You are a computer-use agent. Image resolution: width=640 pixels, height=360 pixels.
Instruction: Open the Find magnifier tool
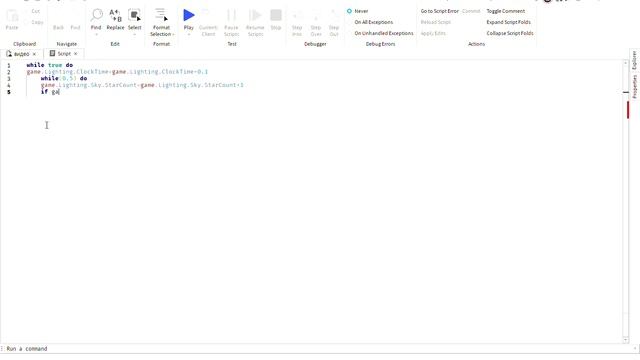(x=96, y=15)
